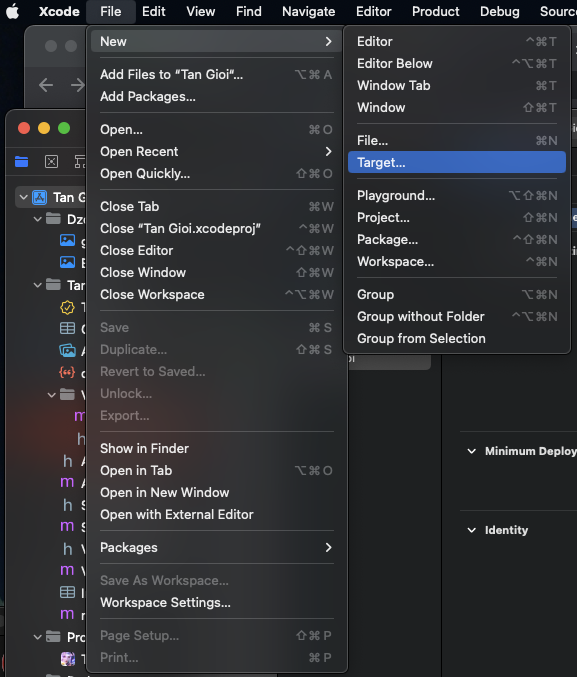Click Add Packages… menu item
Image resolution: width=577 pixels, height=677 pixels.
point(216,96)
